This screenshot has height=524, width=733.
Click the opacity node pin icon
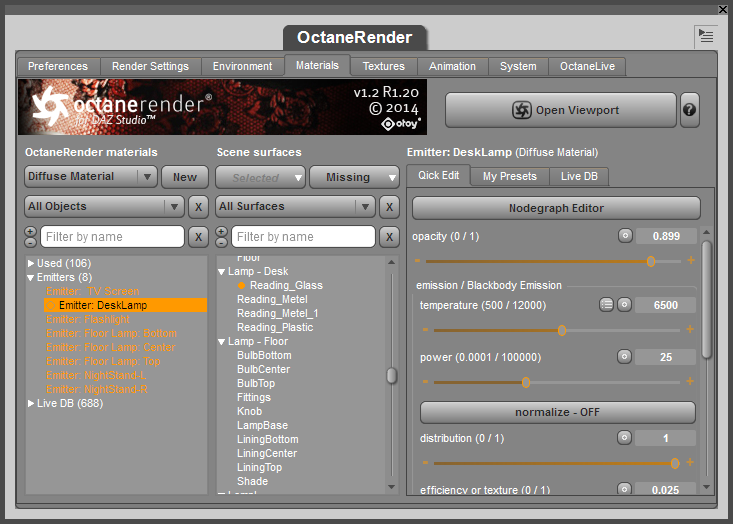[x=625, y=236]
